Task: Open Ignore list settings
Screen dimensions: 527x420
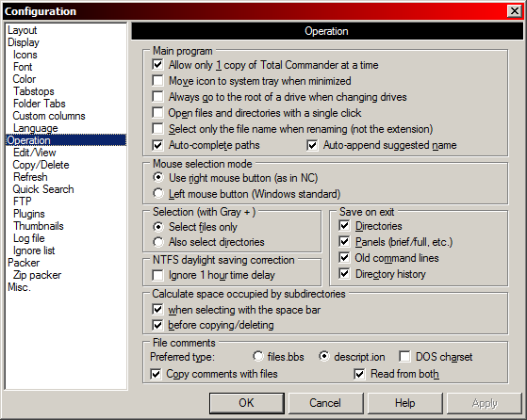Action: tap(34, 250)
